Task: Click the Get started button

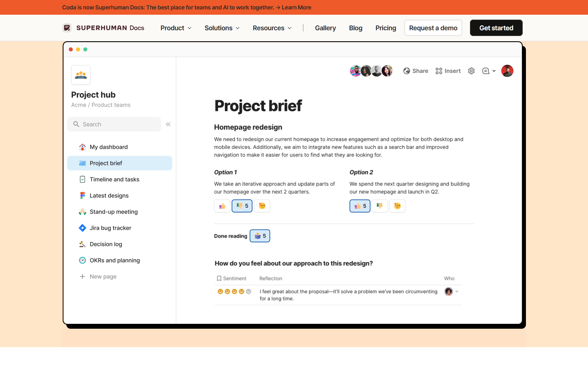Action: 496,28
